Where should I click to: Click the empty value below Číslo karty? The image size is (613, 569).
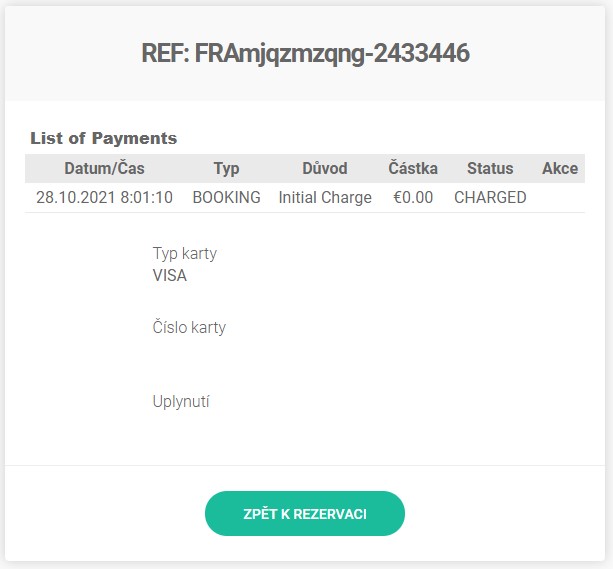tap(189, 349)
